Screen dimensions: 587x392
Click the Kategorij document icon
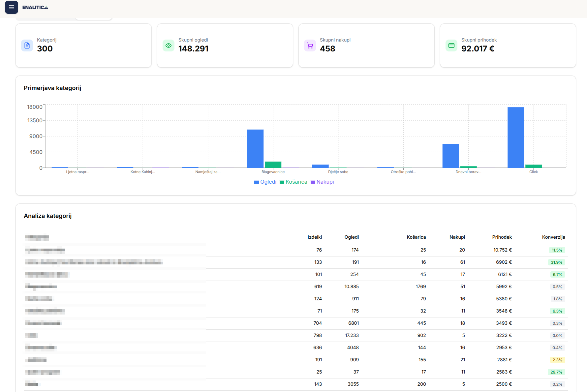pyautogui.click(x=27, y=45)
